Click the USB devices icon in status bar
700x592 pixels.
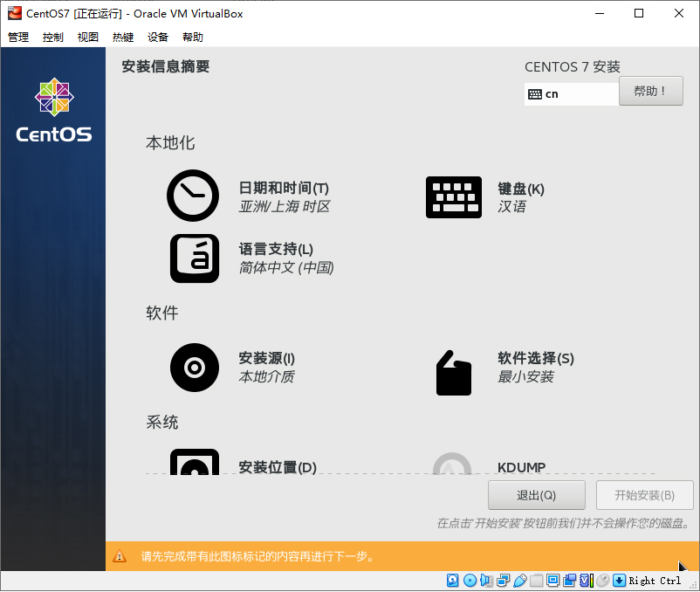[520, 580]
